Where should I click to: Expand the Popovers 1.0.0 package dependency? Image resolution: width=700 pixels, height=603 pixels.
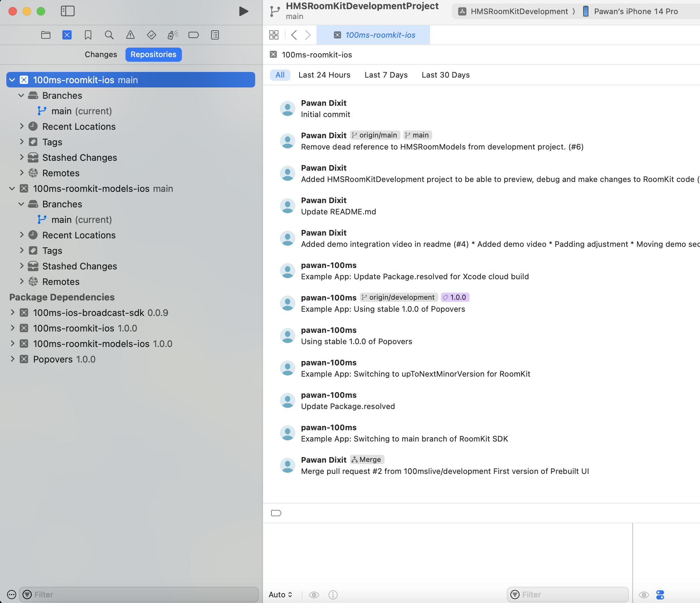pos(13,359)
